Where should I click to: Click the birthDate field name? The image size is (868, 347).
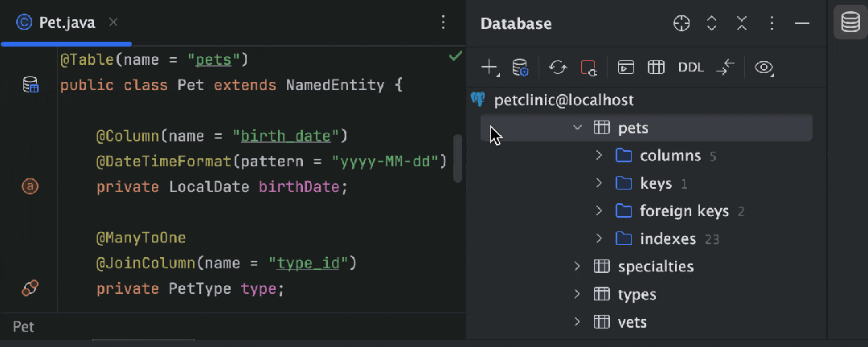[x=298, y=187]
